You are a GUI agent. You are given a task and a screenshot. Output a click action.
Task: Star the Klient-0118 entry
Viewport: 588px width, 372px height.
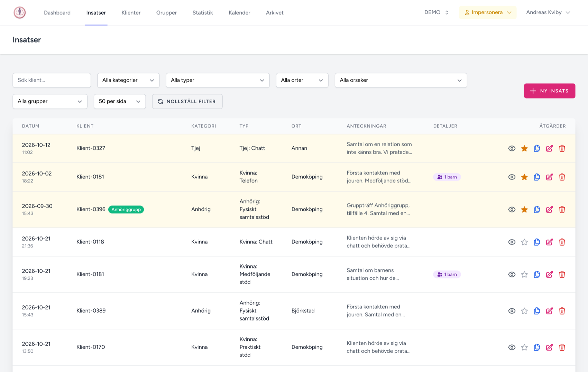point(524,242)
